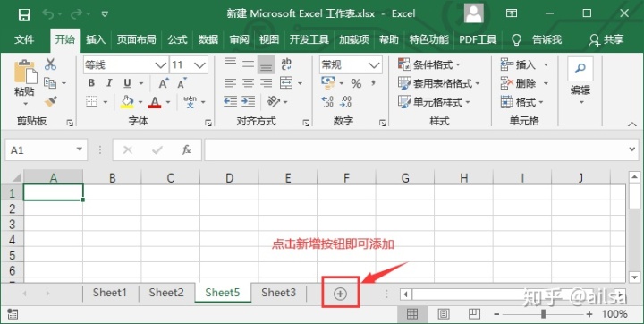Click the zoom slider handle
This screenshot has height=324, width=644.
point(544,314)
